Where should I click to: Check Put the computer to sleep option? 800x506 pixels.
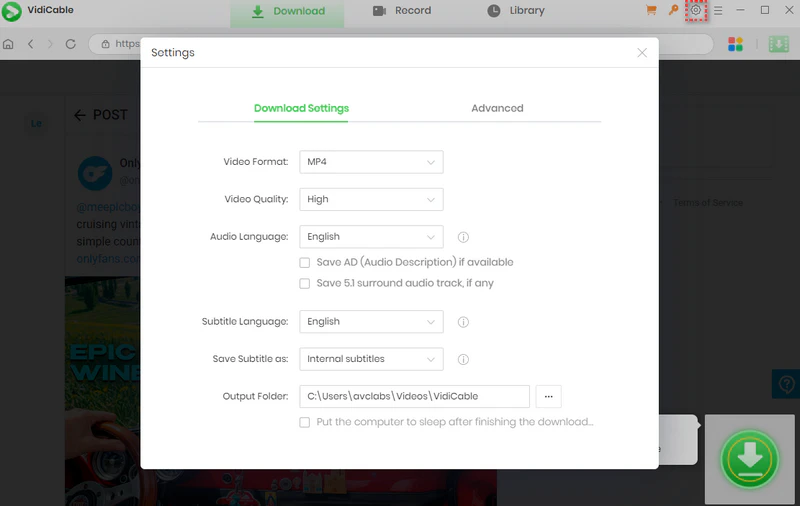point(305,422)
